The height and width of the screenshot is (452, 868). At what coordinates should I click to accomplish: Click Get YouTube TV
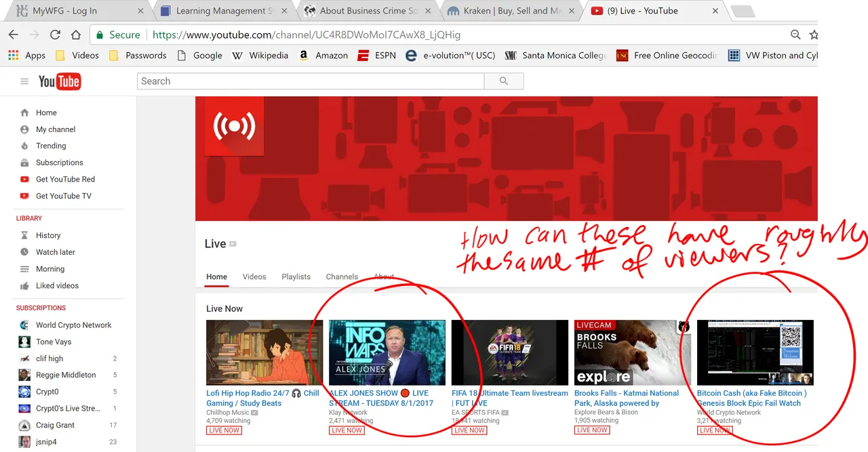[x=63, y=196]
